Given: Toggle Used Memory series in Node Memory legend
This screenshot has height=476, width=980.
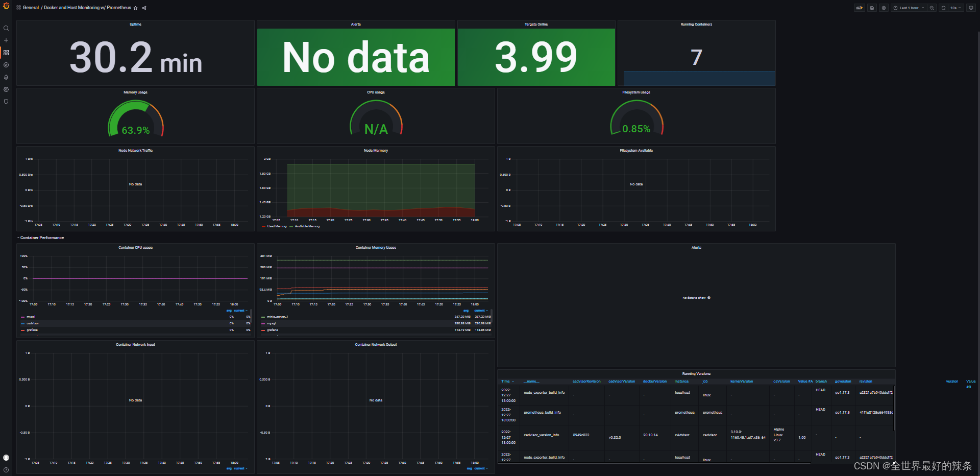Looking at the screenshot, I should tap(277, 226).
